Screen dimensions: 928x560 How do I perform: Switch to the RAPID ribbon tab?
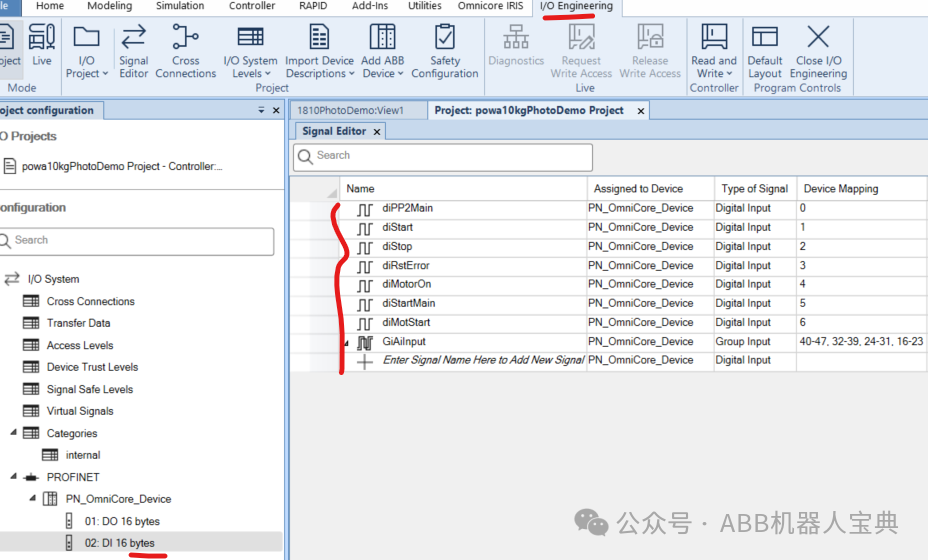tap(312, 6)
